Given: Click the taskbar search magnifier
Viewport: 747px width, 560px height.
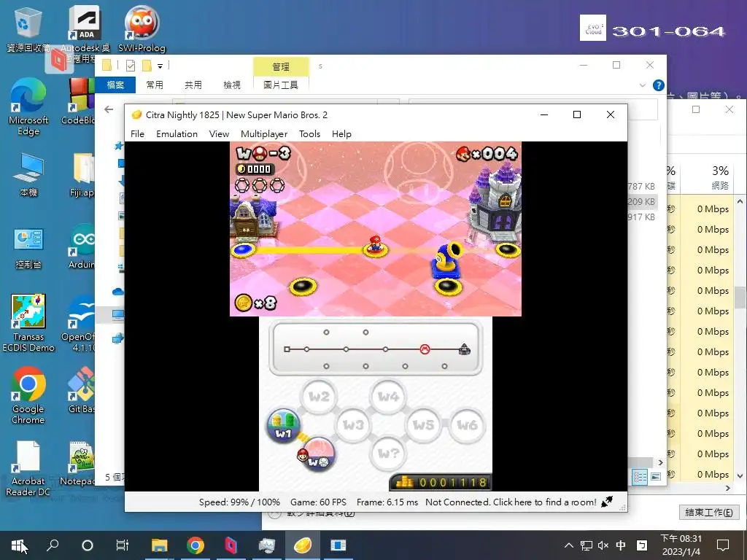Looking at the screenshot, I should point(53,545).
